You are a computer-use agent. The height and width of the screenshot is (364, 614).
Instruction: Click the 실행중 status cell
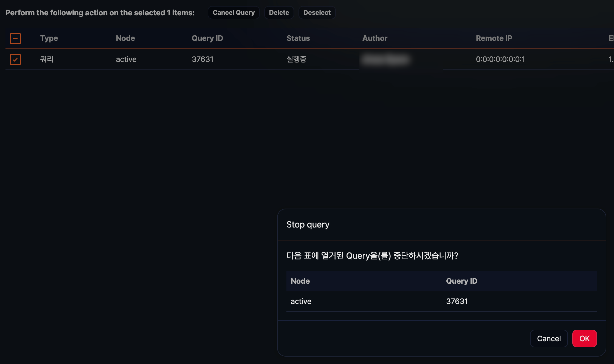coord(296,59)
